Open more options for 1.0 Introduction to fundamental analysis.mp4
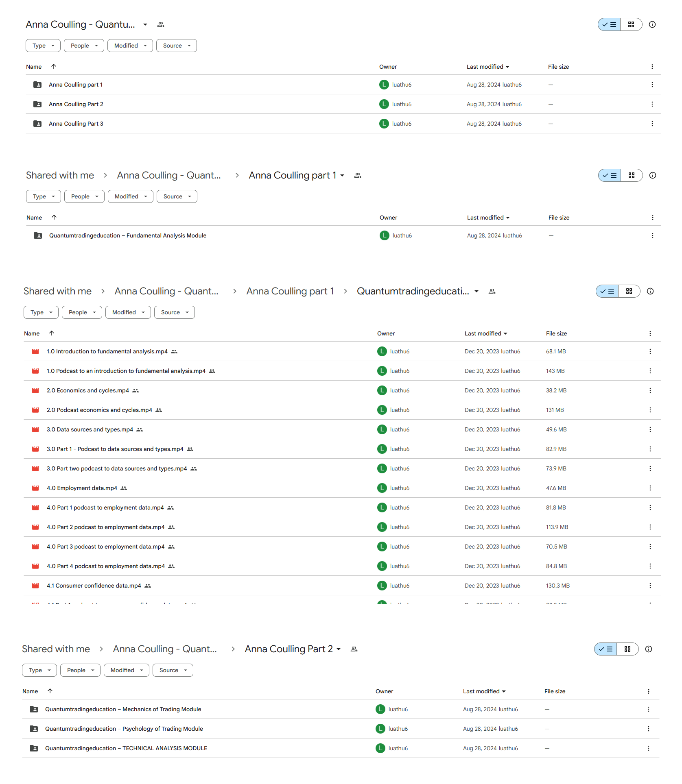This screenshot has height=784, width=682. click(650, 351)
